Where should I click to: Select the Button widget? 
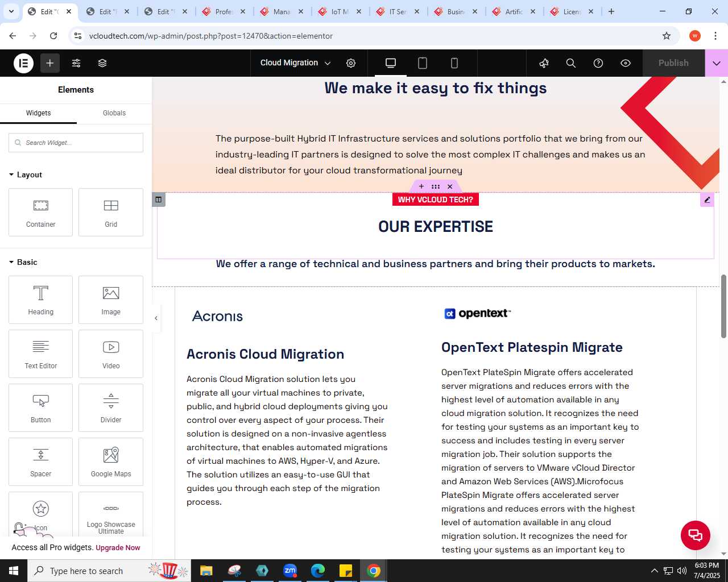[40, 408]
